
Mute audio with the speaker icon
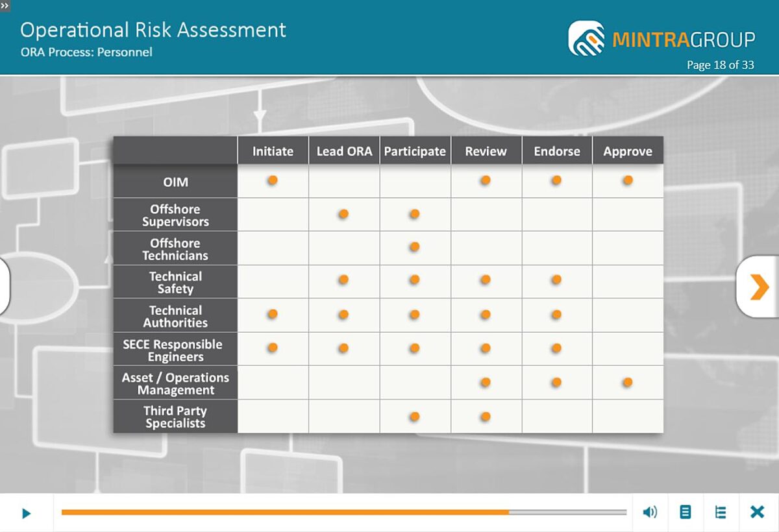[x=650, y=513]
